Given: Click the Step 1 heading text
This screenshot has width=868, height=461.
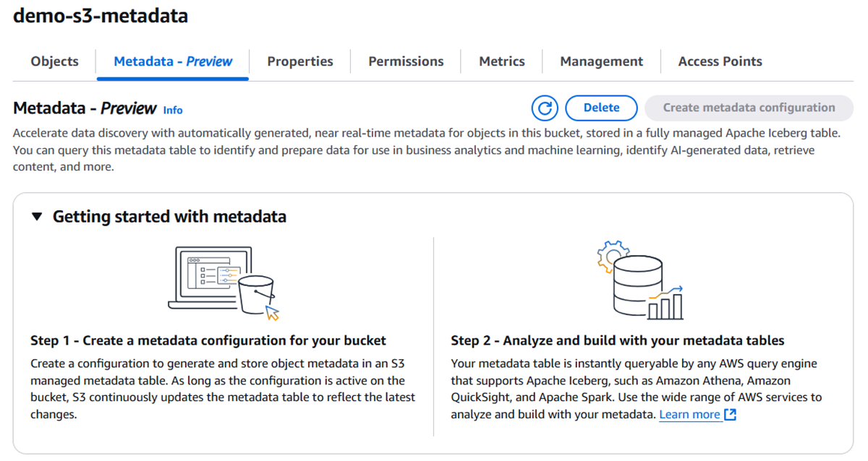Looking at the screenshot, I should 208,340.
